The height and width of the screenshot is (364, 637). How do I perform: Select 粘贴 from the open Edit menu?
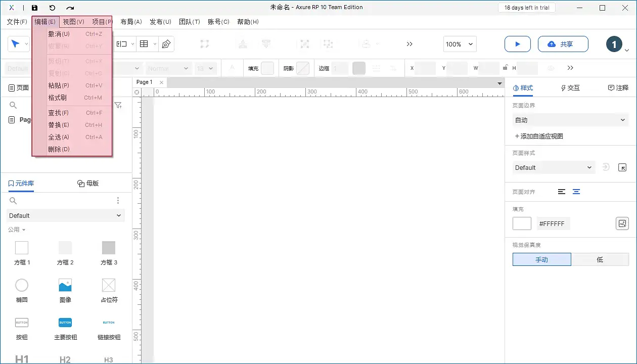58,85
